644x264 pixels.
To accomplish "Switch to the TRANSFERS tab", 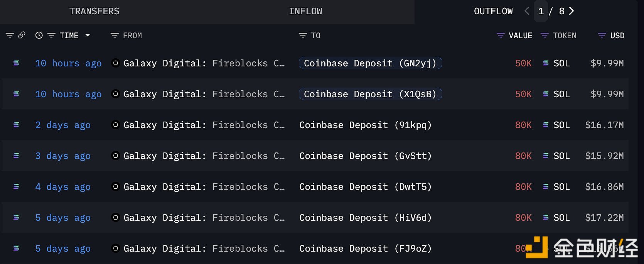I will (94, 11).
